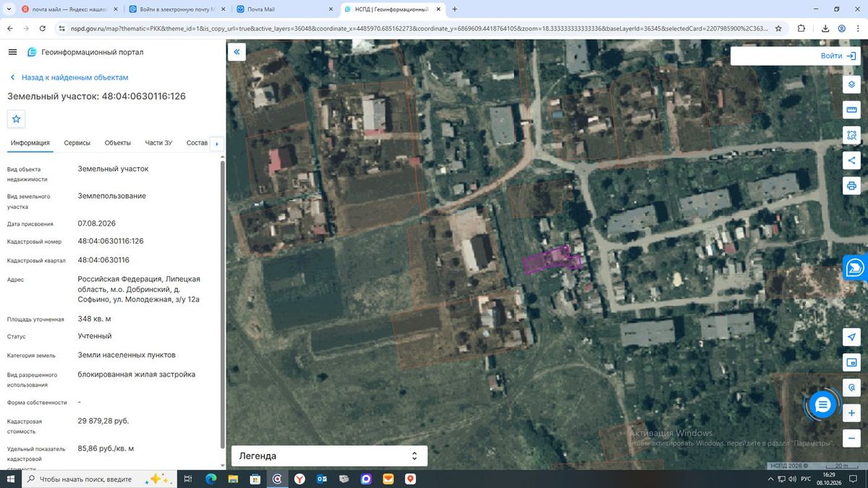This screenshot has width=868, height=488.
Task: Click the Геоинформационный портал logo link
Action: point(85,52)
